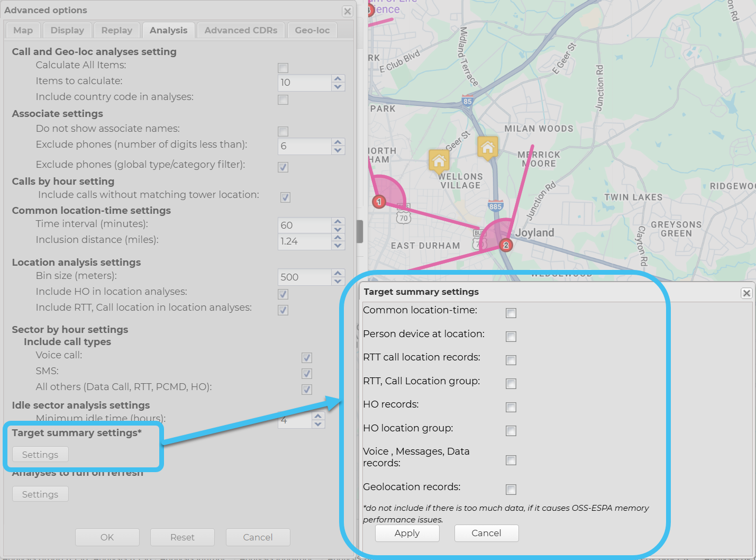This screenshot has height=560, width=756.
Task: Close the Advanced options window
Action: (x=348, y=11)
